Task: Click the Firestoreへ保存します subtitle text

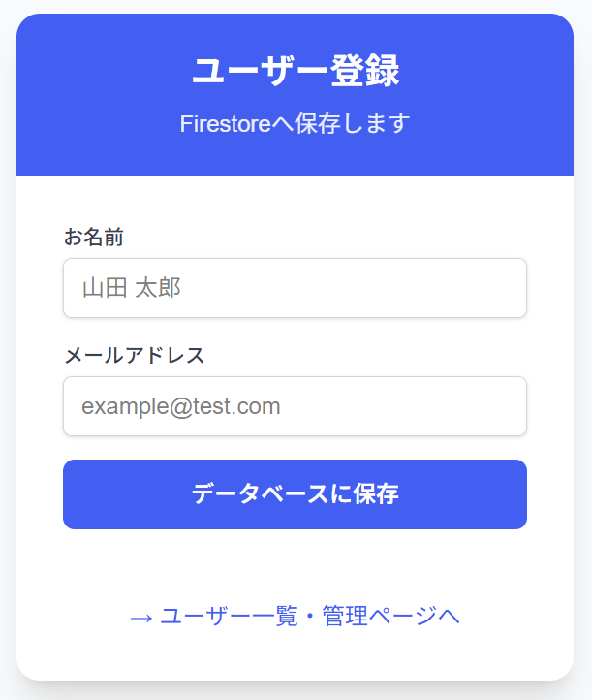Action: pos(295,124)
